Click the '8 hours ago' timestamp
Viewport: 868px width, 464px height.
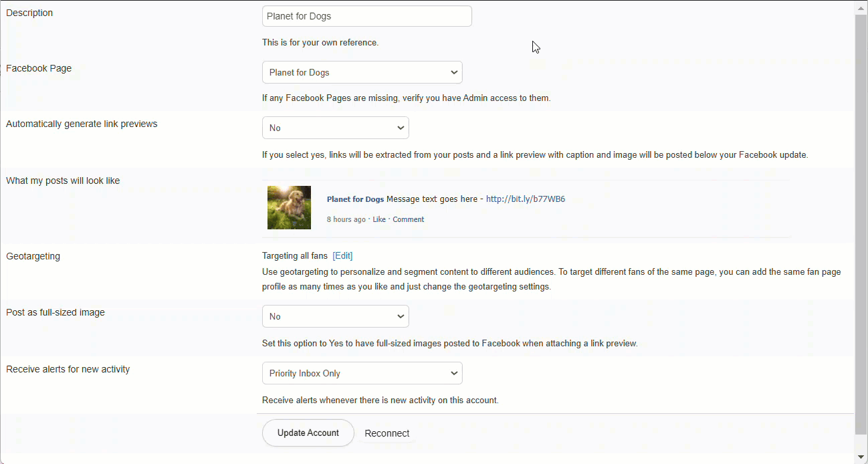coord(346,219)
